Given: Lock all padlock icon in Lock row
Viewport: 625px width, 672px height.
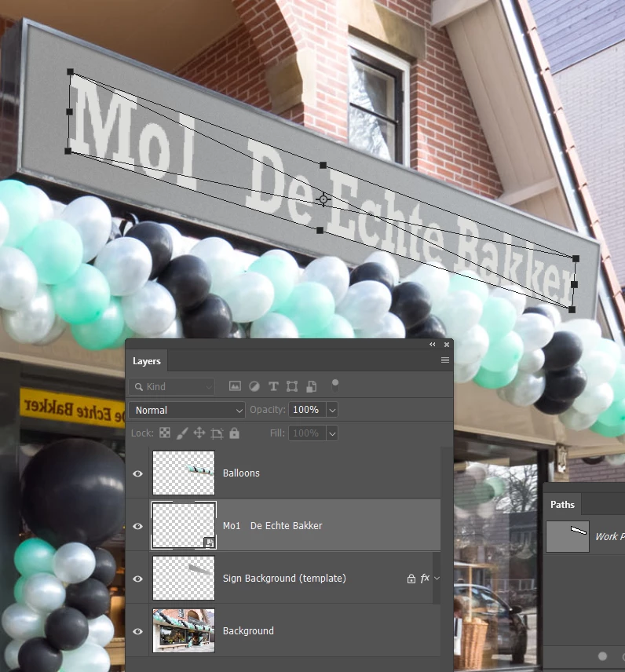Looking at the screenshot, I should coord(234,433).
